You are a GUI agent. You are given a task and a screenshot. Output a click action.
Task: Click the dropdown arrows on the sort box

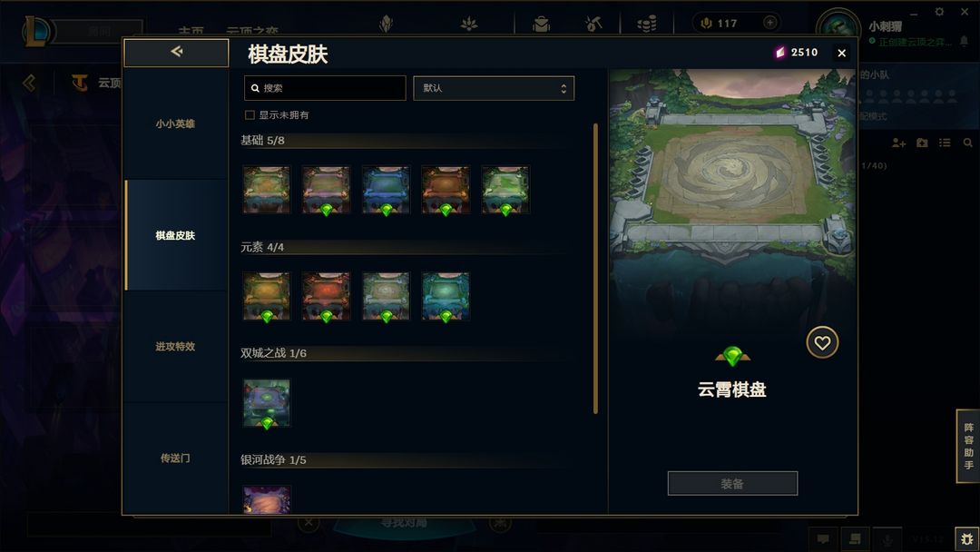tap(563, 89)
